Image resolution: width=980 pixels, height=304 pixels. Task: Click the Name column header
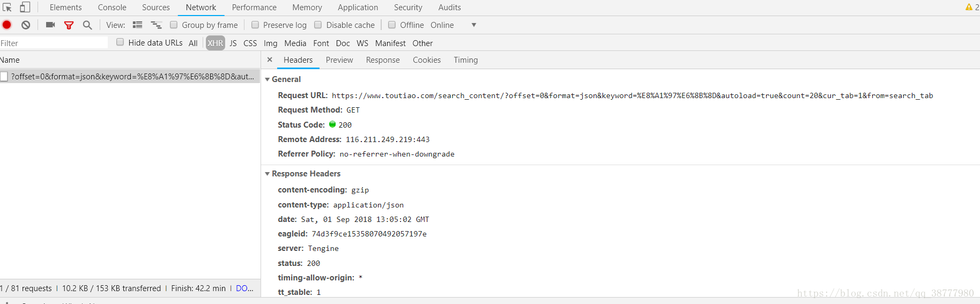point(130,60)
